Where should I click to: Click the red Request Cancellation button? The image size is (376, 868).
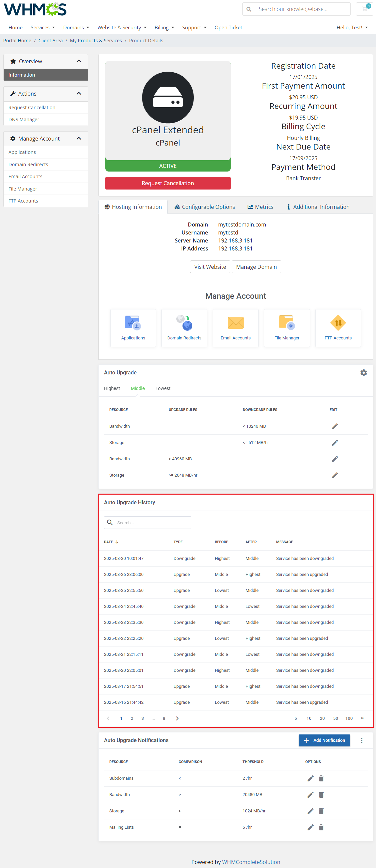coord(168,183)
